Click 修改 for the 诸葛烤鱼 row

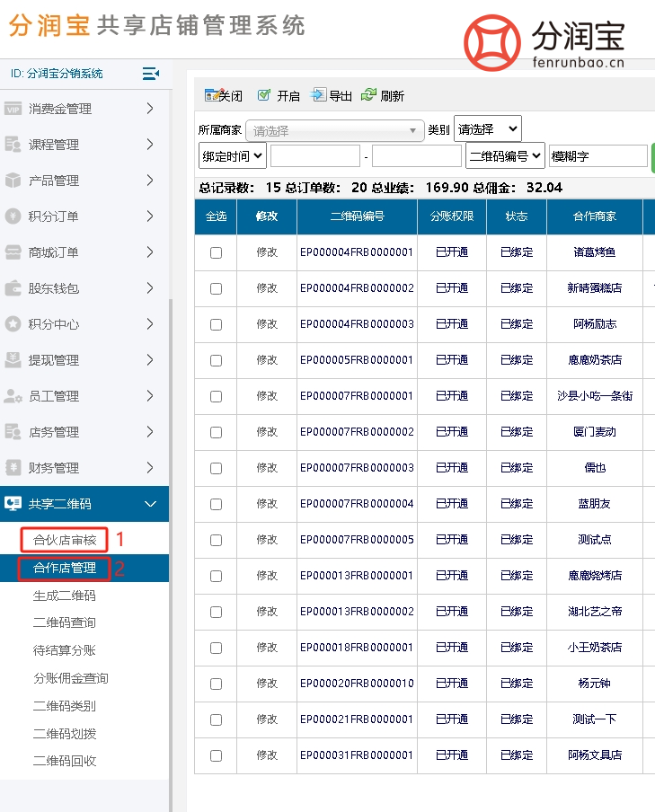coord(267,252)
